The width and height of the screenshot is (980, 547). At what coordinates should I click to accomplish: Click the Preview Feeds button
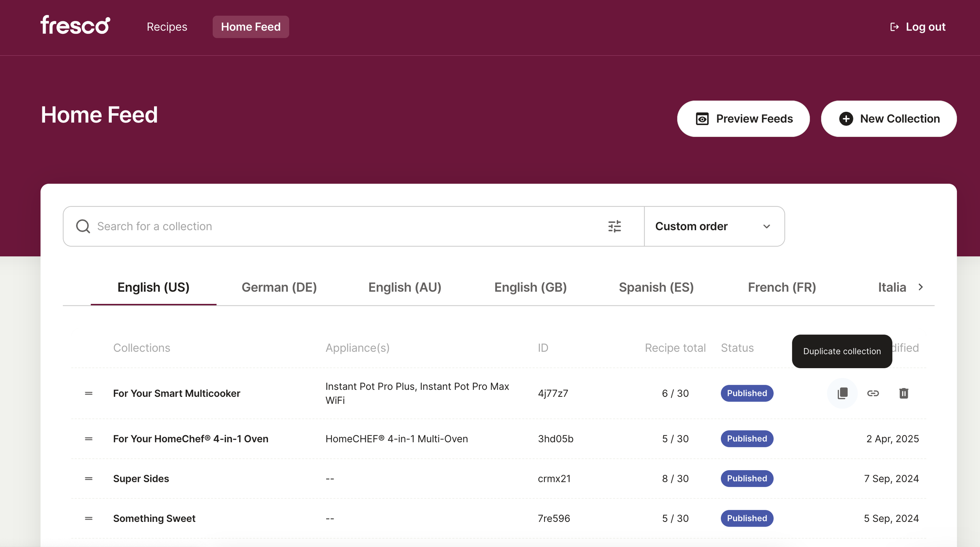click(x=743, y=118)
